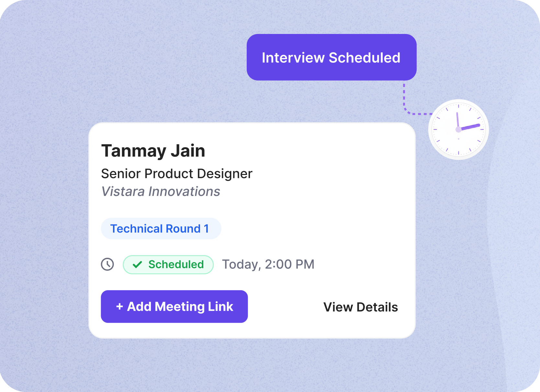Click the word Scheduled in green badge
Screen dimensions: 540x392
tap(176, 264)
